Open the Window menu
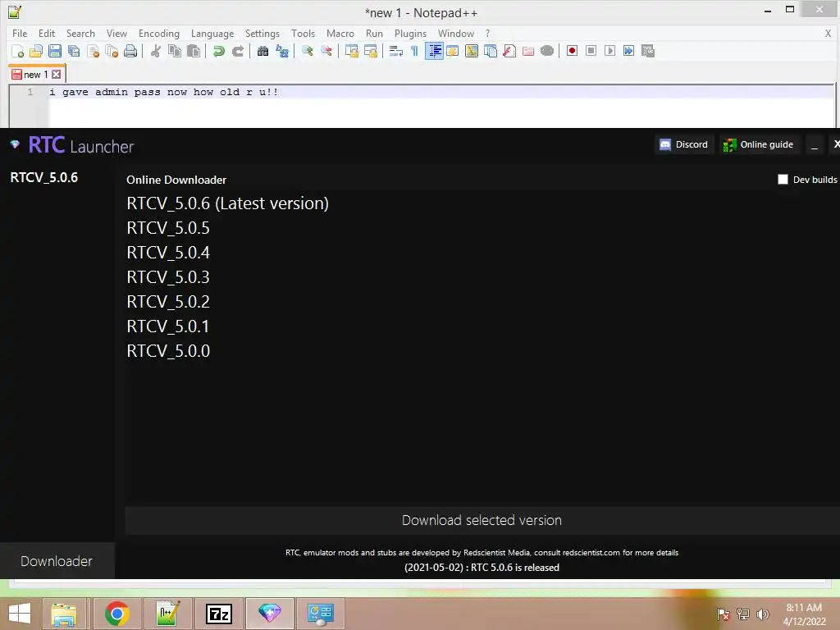The height and width of the screenshot is (630, 840). pos(456,33)
